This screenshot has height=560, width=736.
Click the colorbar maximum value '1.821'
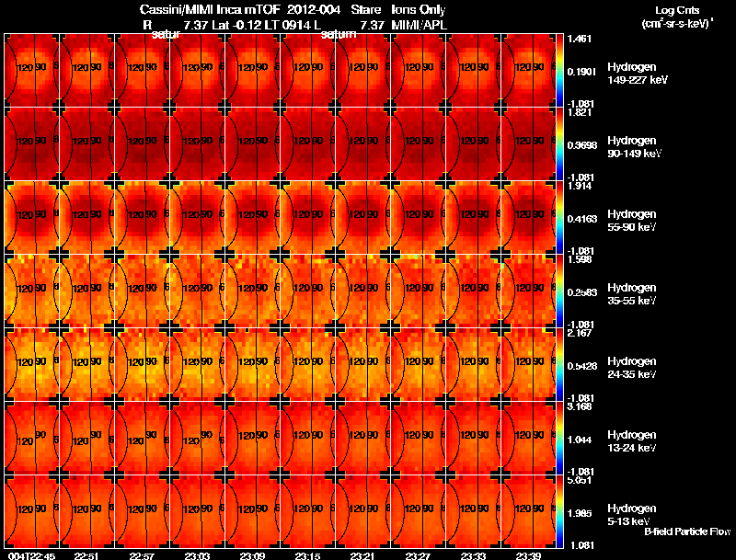[580, 112]
